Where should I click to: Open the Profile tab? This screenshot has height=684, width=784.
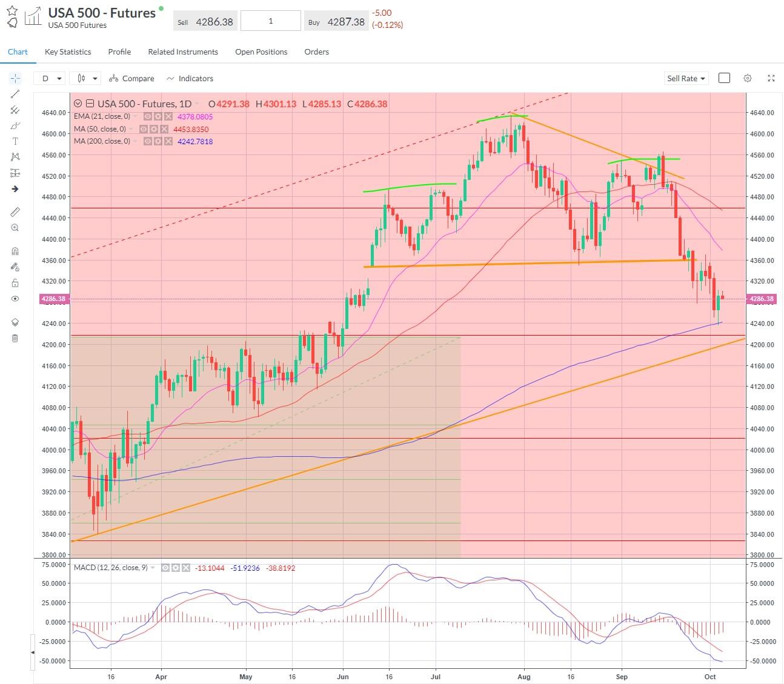click(x=119, y=51)
